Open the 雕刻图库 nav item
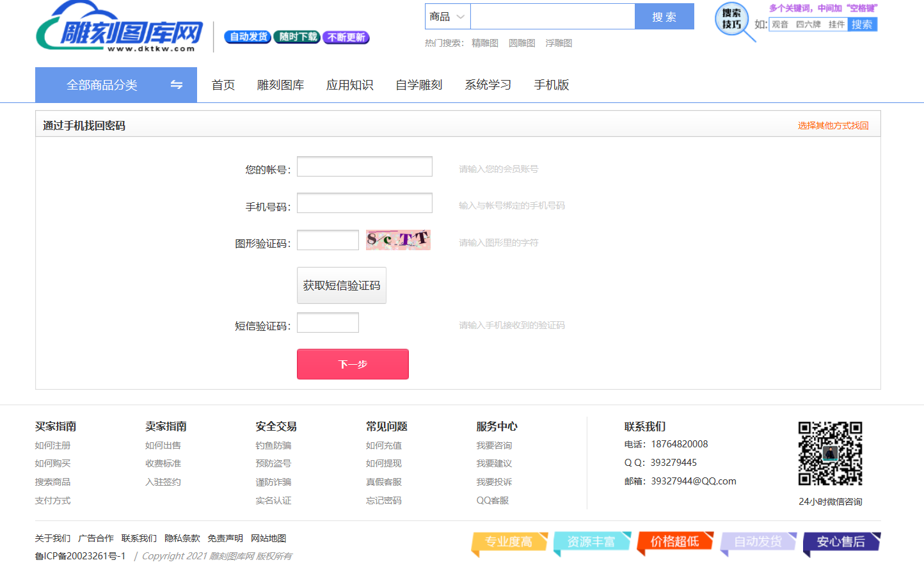This screenshot has height=567, width=924. click(x=280, y=85)
